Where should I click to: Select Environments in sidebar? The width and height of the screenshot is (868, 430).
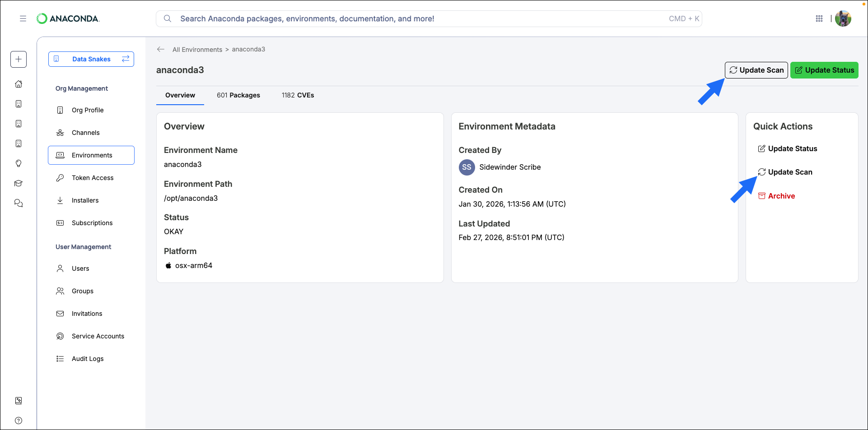coord(91,155)
